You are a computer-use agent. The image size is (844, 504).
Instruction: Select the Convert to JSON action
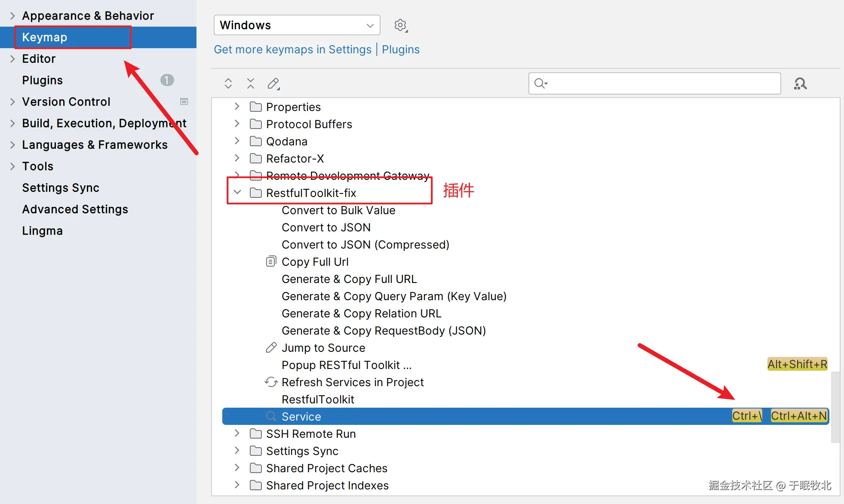click(x=326, y=227)
